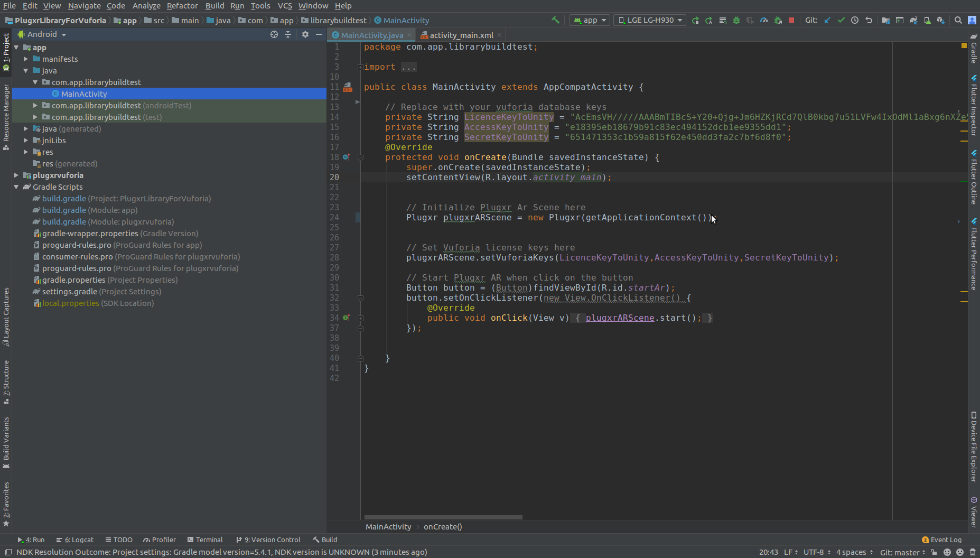Toggle the 2: Favorites side panel

pos(6,504)
